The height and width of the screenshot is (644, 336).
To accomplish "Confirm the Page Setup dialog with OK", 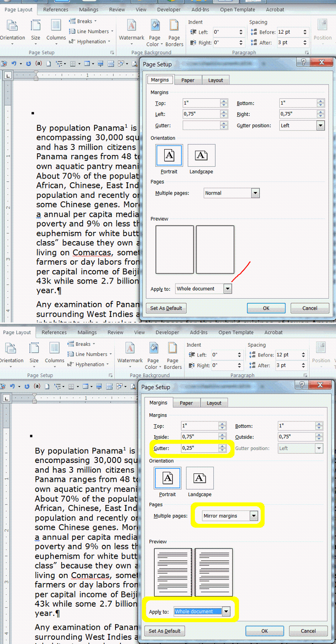I will coord(266,308).
